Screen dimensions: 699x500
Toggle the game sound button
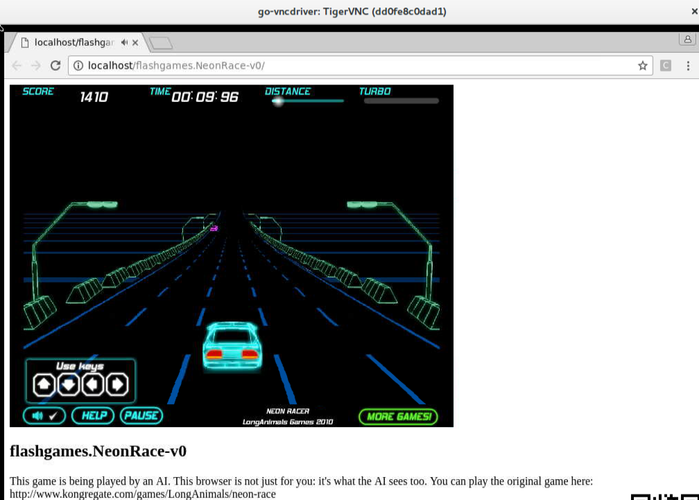pos(44,416)
